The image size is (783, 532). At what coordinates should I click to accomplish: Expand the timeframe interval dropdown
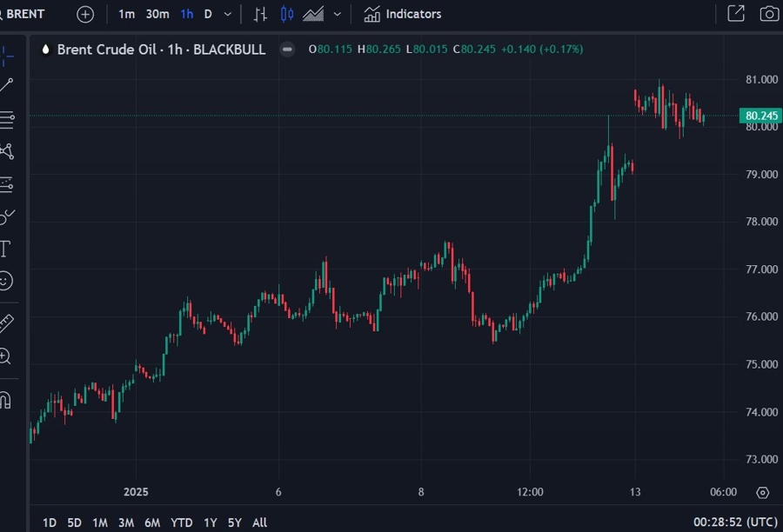coord(228,14)
